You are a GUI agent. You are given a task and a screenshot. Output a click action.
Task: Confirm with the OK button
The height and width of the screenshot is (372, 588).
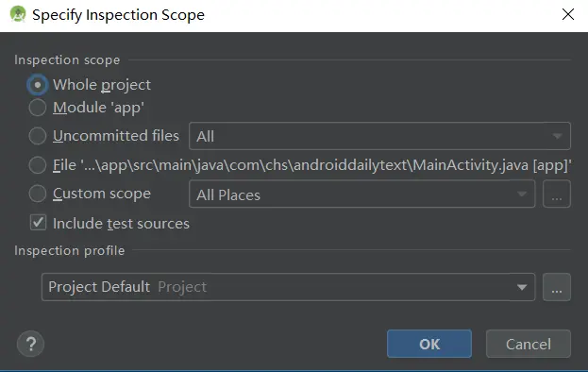pos(429,344)
